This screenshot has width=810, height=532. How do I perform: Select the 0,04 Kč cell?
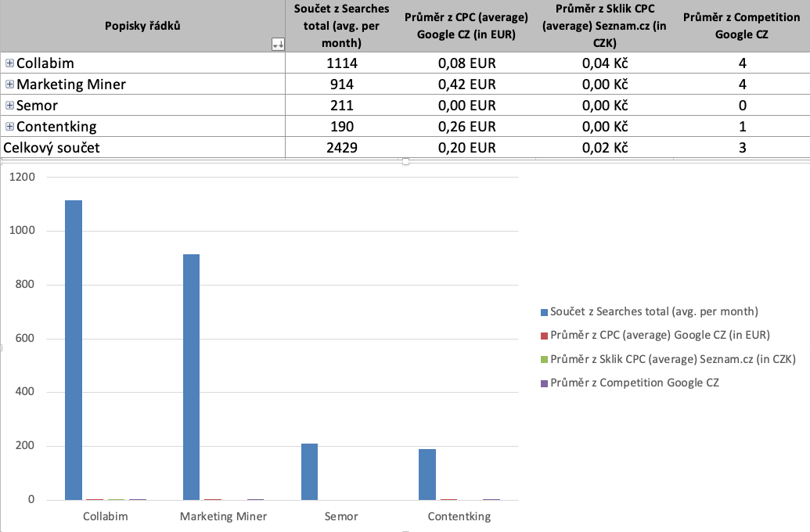pyautogui.click(x=604, y=63)
